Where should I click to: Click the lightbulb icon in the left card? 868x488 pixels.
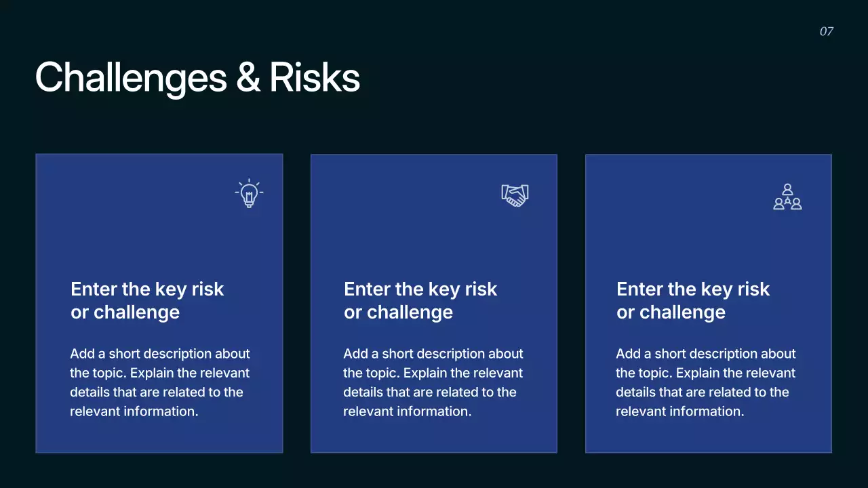coord(249,193)
